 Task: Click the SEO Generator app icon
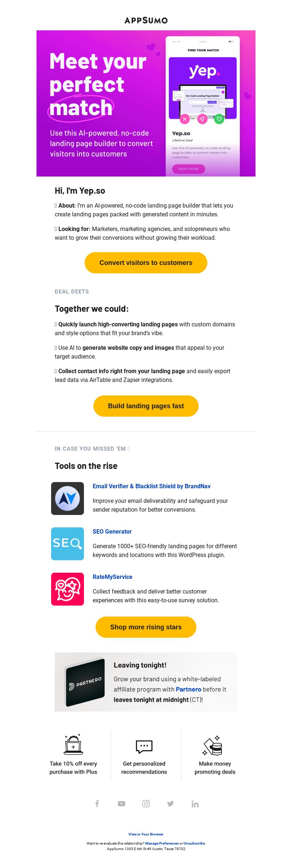pos(68,544)
